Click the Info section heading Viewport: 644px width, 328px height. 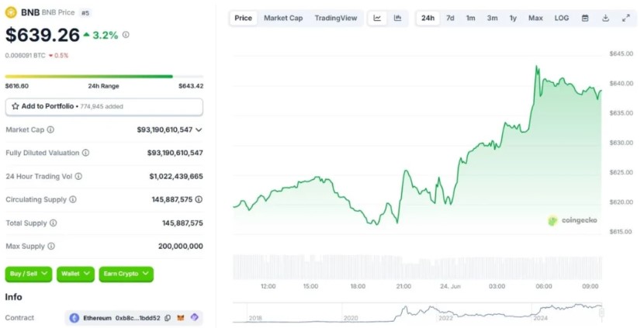13,297
